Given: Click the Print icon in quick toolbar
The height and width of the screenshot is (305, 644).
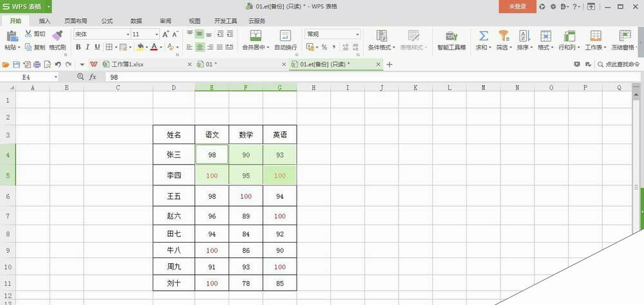Looking at the screenshot, I should [x=37, y=64].
